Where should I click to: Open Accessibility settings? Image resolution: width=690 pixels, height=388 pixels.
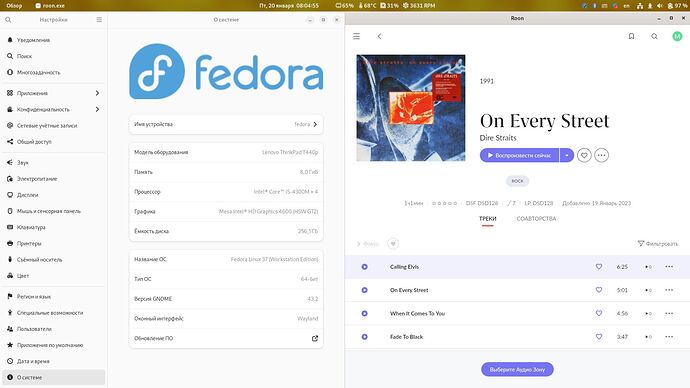point(54,313)
